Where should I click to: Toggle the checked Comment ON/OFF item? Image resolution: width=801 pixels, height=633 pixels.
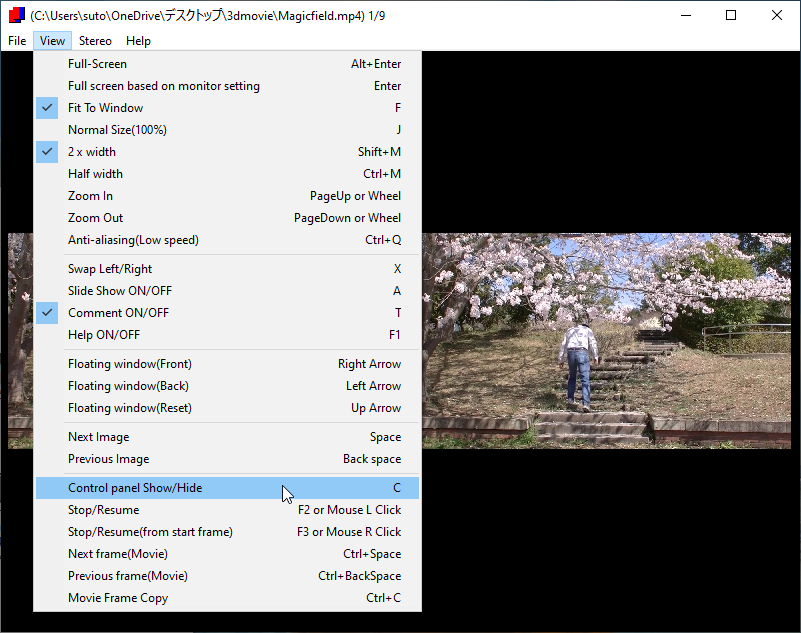coord(227,313)
